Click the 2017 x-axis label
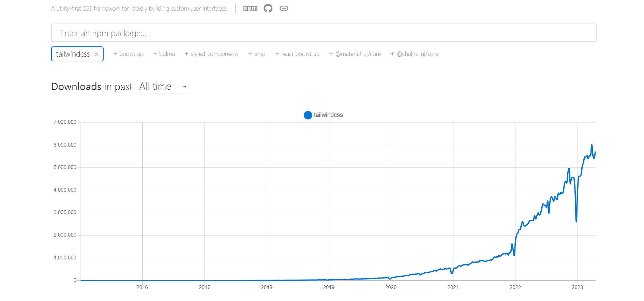The image size is (644, 301). [x=205, y=287]
